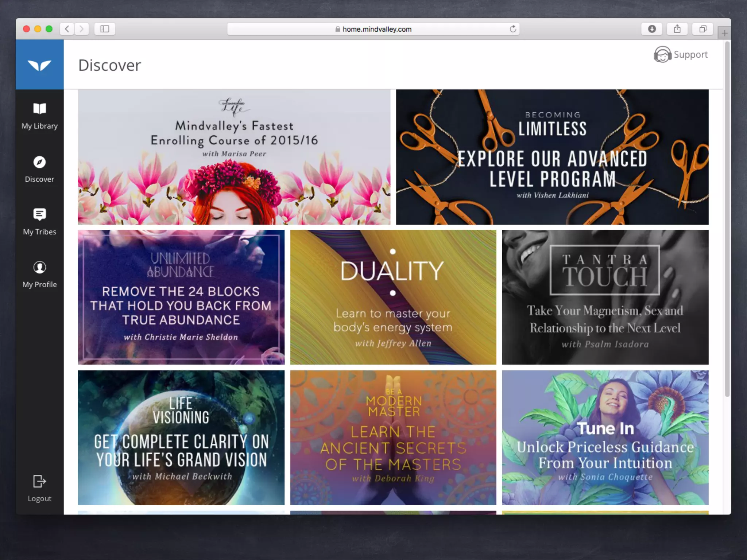
Task: Open My Library book icon
Action: coord(39,109)
